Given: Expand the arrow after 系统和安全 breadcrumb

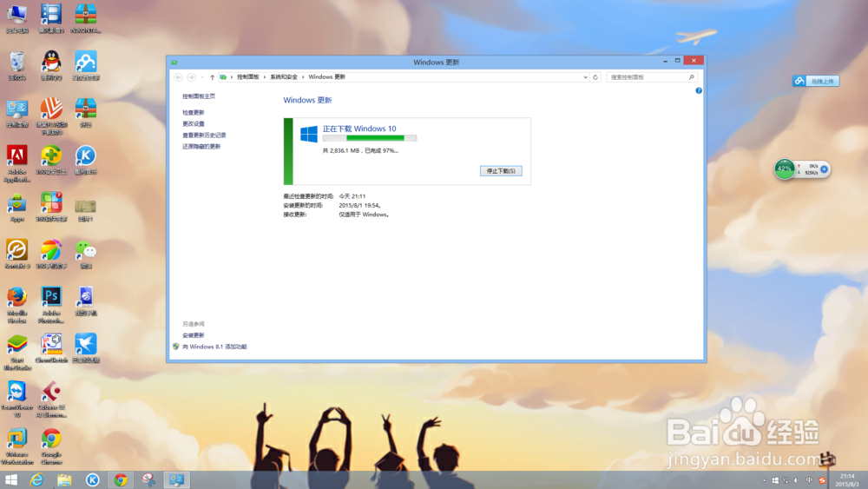Looking at the screenshot, I should tap(303, 77).
